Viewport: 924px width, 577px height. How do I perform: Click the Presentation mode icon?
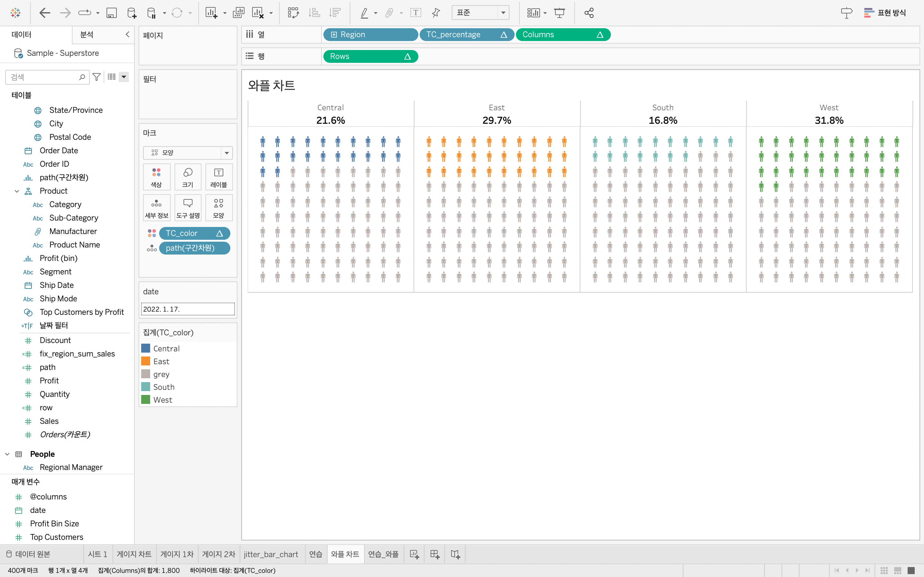pos(559,13)
